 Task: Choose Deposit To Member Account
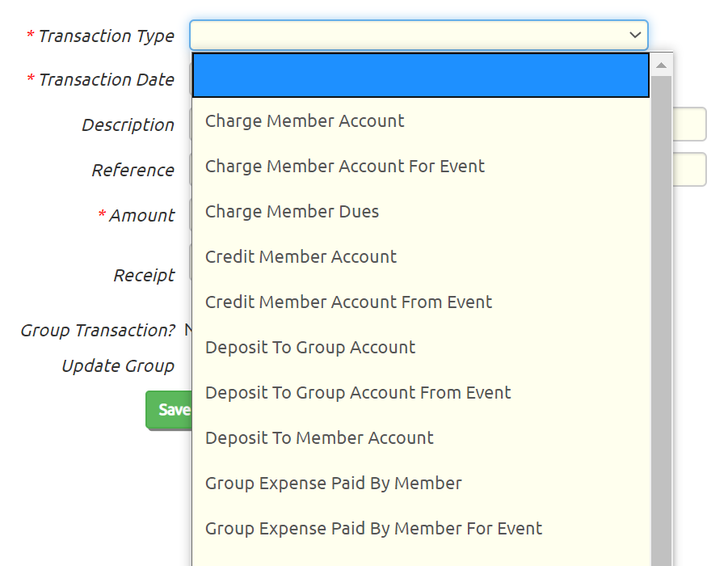(421, 437)
